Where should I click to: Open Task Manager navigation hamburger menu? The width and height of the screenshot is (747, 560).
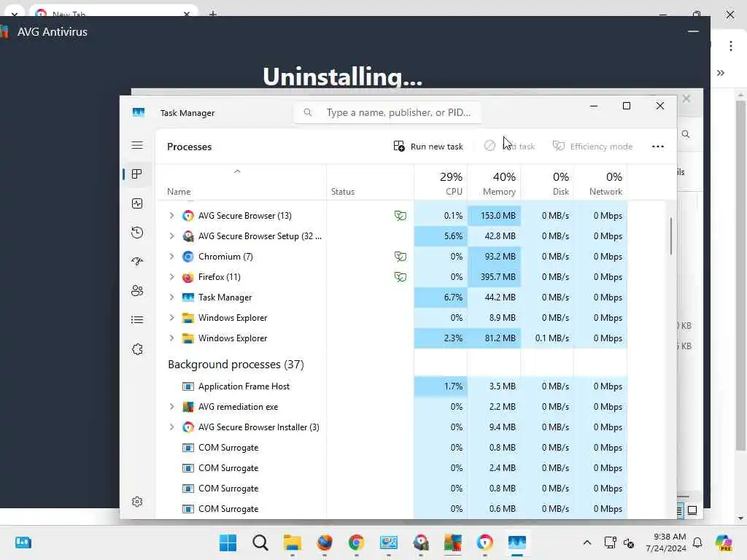coord(137,145)
